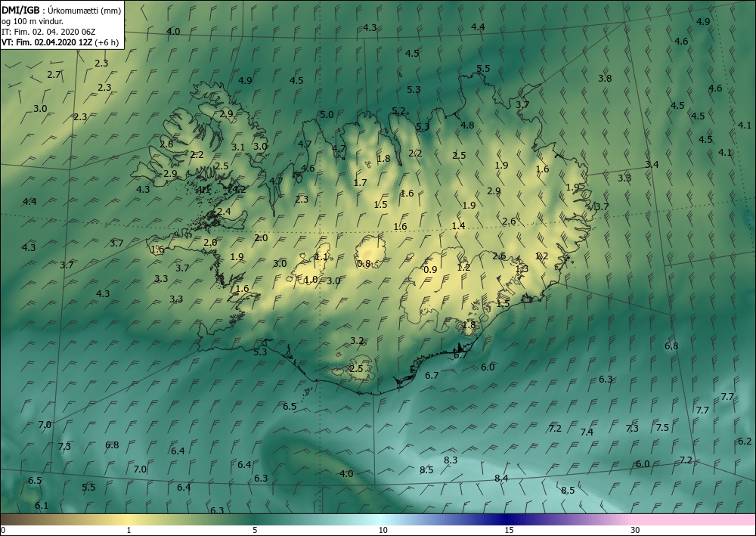The image size is (756, 536).
Task: Click the 10 tick on the color scale
Action: [383, 530]
